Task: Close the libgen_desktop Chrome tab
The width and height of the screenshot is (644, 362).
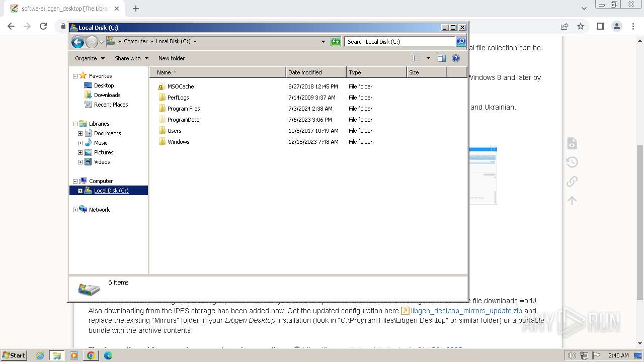Action: (116, 9)
